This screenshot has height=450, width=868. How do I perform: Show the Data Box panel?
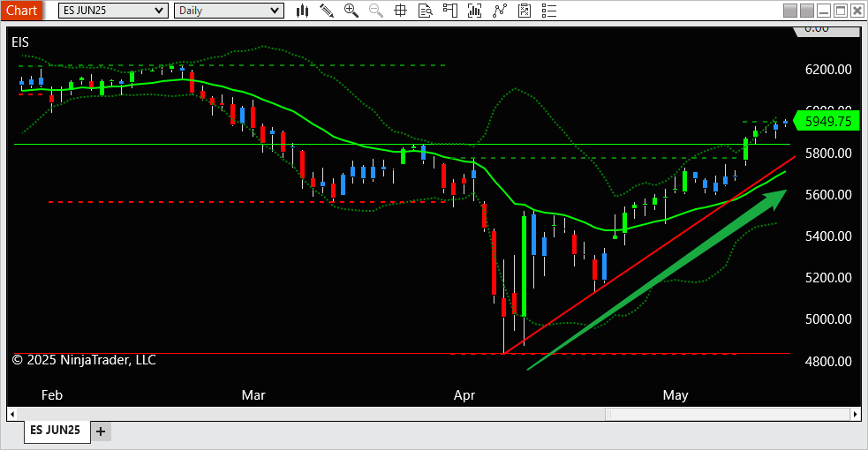[x=425, y=11]
